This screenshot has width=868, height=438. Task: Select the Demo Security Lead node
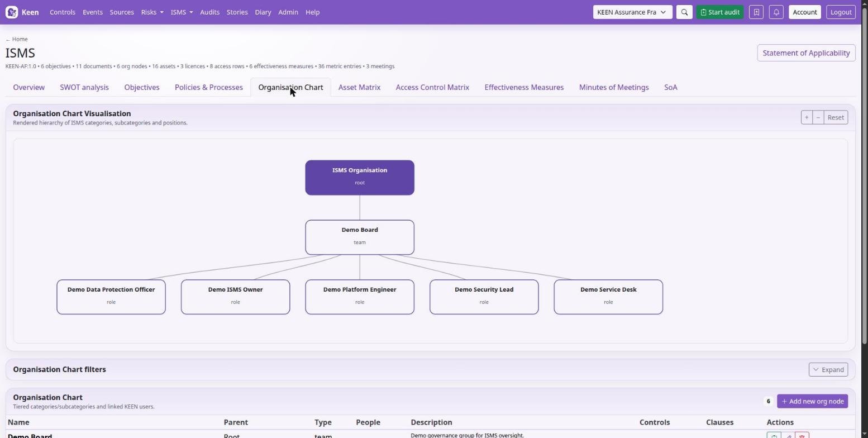pos(484,297)
